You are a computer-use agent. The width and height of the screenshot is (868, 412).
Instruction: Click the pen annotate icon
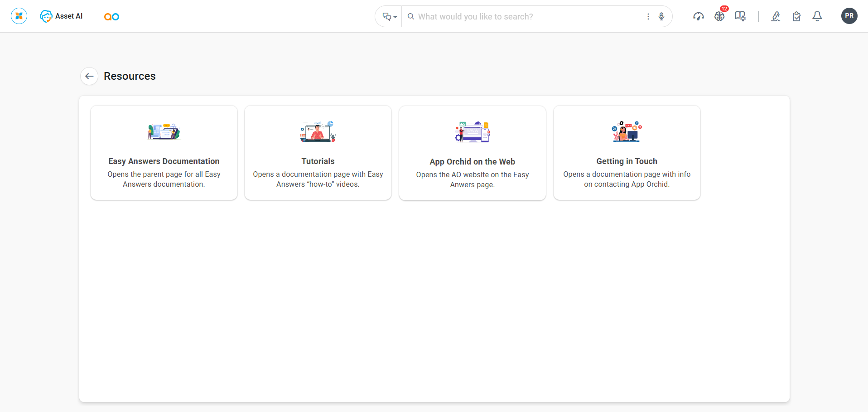click(776, 16)
